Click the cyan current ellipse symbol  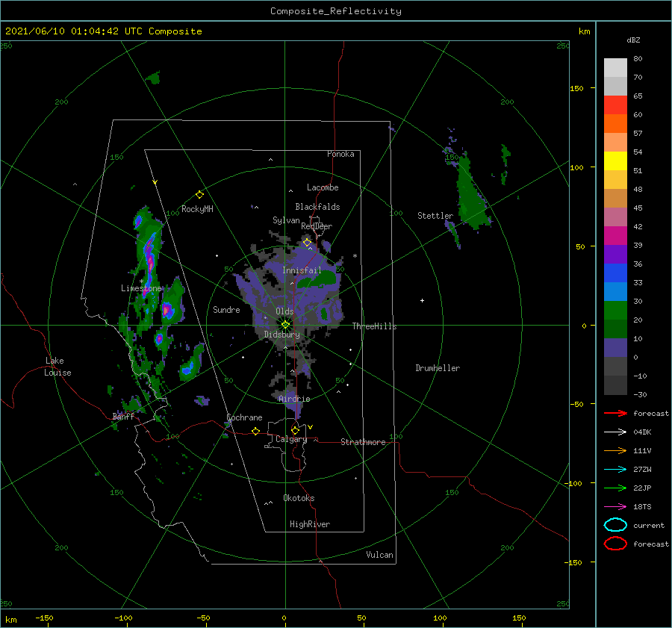coord(615,525)
